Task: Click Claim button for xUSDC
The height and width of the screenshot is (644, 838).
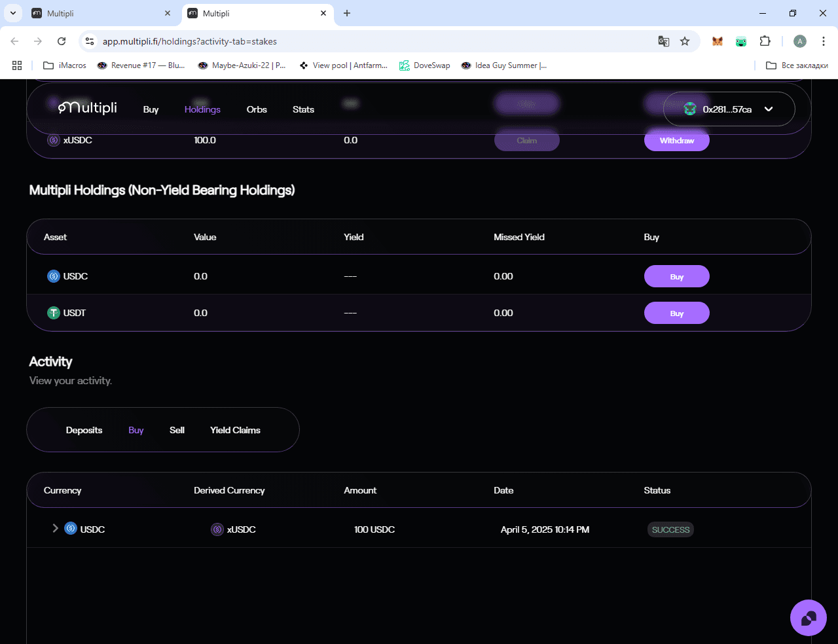Action: pyautogui.click(x=527, y=141)
